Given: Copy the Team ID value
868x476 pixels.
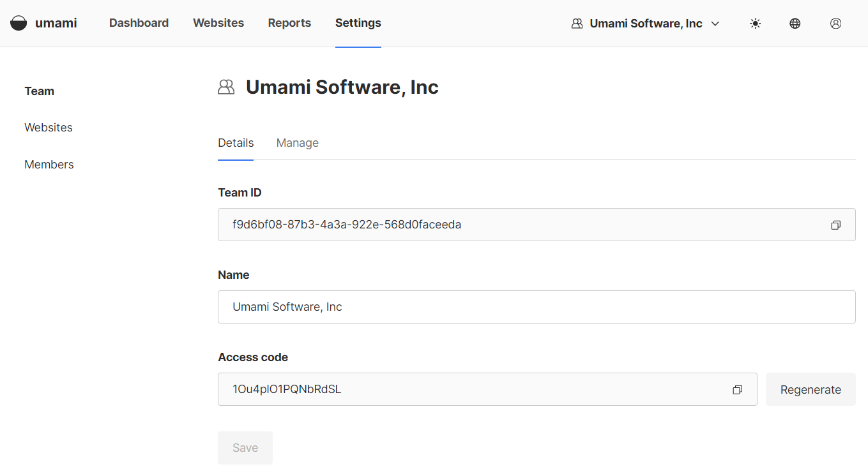Looking at the screenshot, I should 835,225.
